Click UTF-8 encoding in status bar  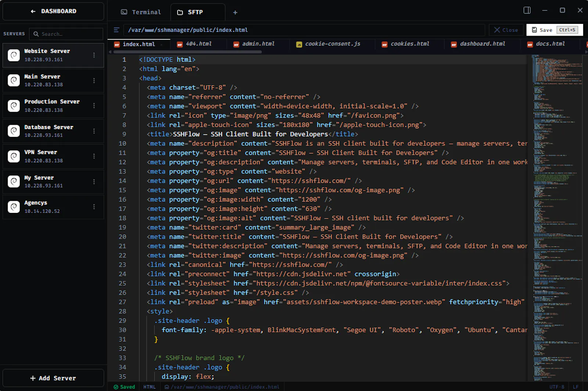coord(557,387)
